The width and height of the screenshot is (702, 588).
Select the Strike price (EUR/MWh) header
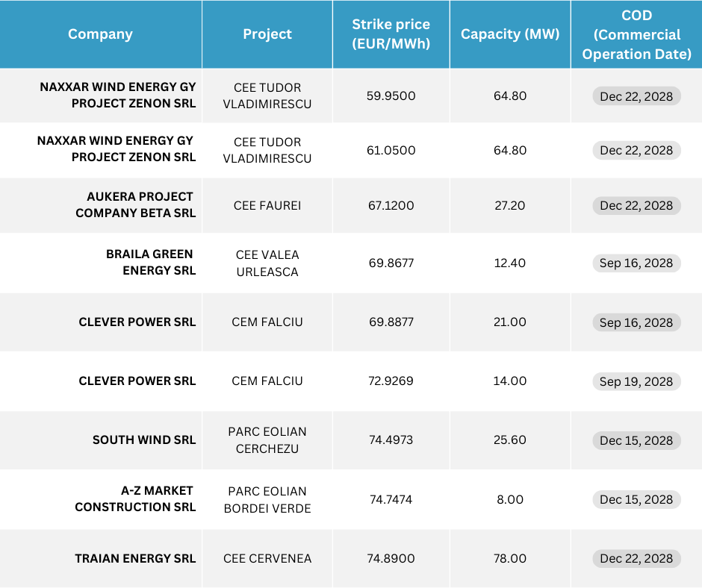(391, 34)
